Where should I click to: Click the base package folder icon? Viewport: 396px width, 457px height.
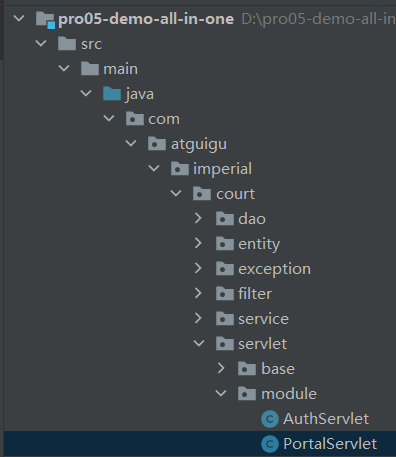coord(247,369)
